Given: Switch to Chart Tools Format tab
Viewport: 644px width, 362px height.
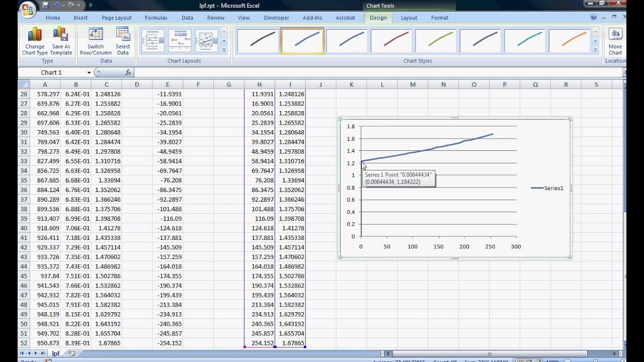Looking at the screenshot, I should (440, 18).
